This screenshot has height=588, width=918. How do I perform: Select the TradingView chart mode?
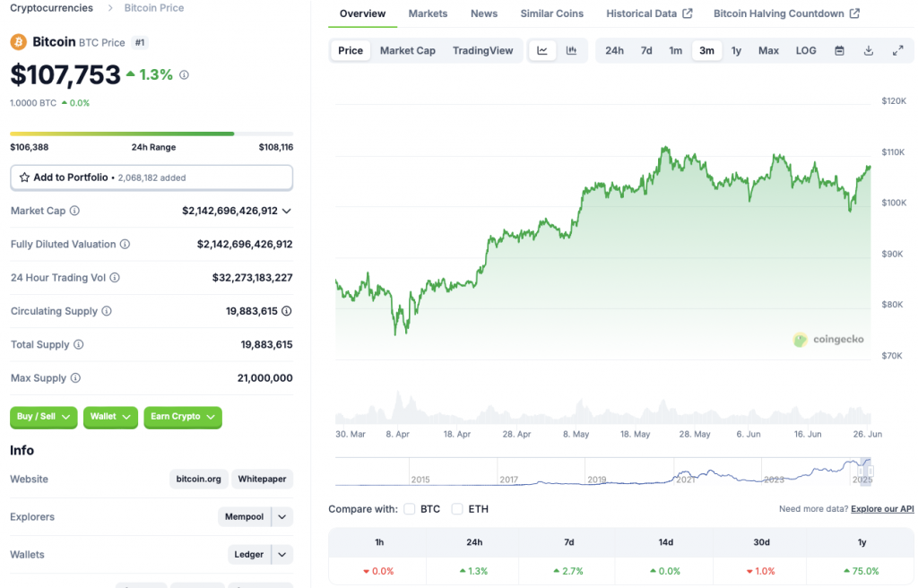coord(482,50)
